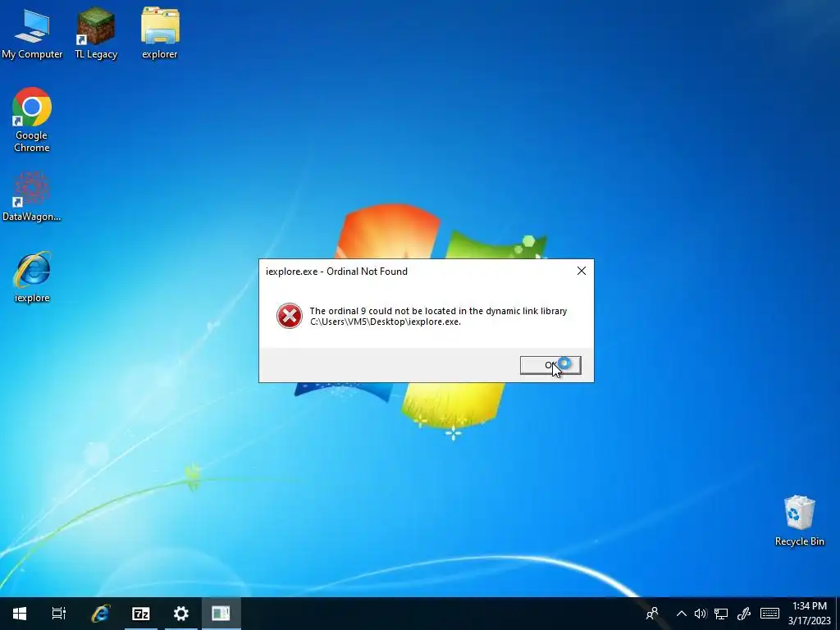Open the volume speaker control
The width and height of the screenshot is (840, 630).
pos(701,614)
